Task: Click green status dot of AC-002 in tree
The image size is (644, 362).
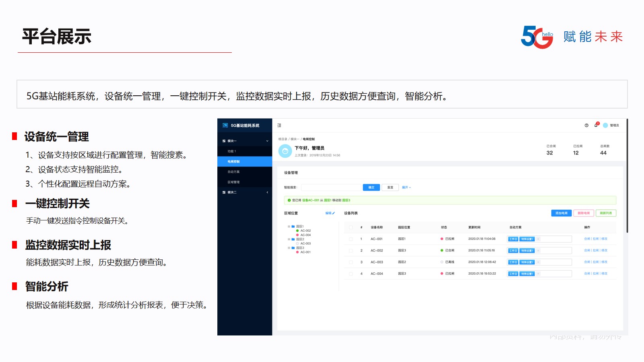Action: [x=297, y=231]
